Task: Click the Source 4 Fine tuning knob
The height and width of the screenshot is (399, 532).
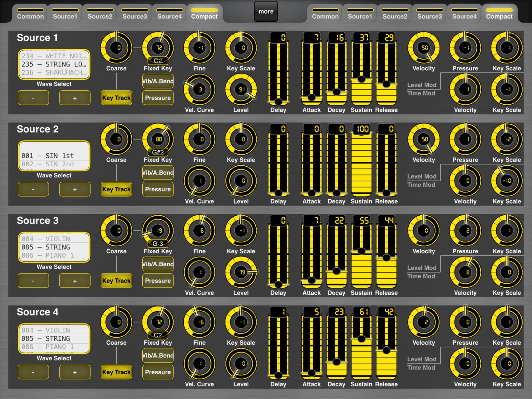Action: point(199,322)
